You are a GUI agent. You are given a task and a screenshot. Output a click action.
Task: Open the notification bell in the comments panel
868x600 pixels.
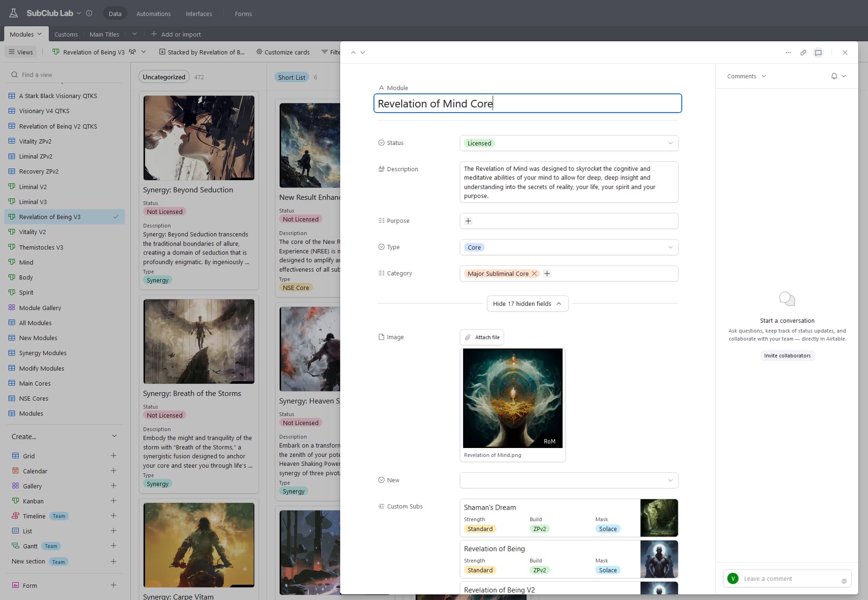834,76
